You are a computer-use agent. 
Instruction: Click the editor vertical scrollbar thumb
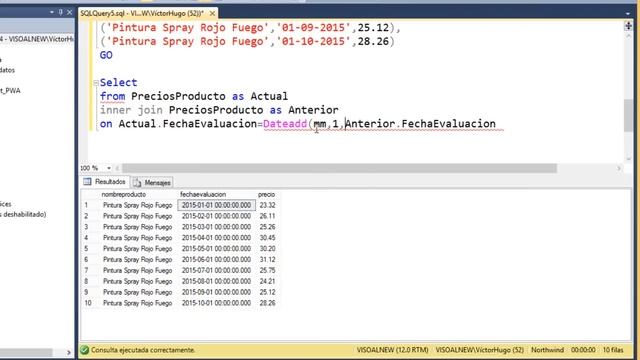point(628,116)
